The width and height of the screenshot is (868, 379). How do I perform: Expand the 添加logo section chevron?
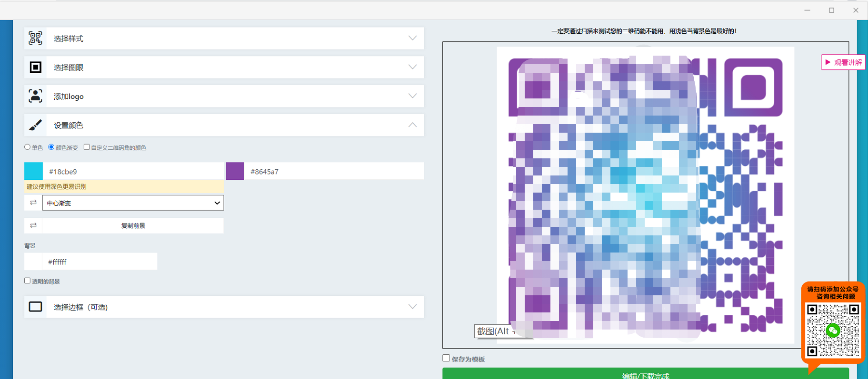tap(412, 96)
